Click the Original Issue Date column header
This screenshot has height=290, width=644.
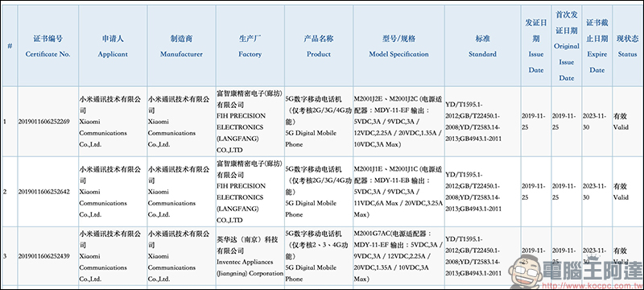pos(567,46)
